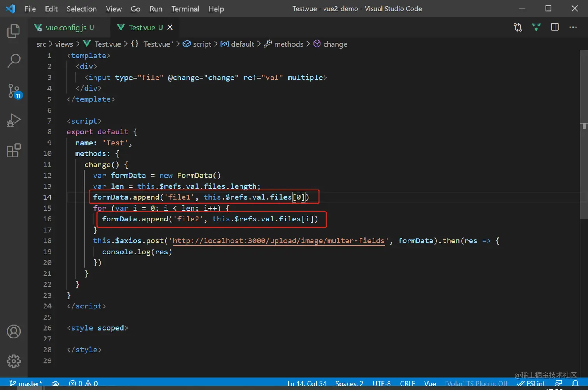Click the master branch indicator in the status bar
The width and height of the screenshot is (588, 390).
25,384
